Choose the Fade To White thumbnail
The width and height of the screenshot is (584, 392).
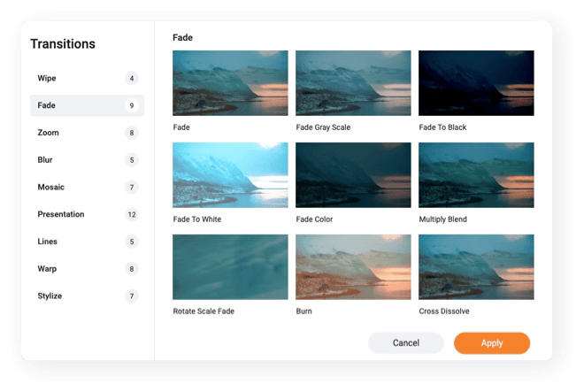[x=230, y=175]
